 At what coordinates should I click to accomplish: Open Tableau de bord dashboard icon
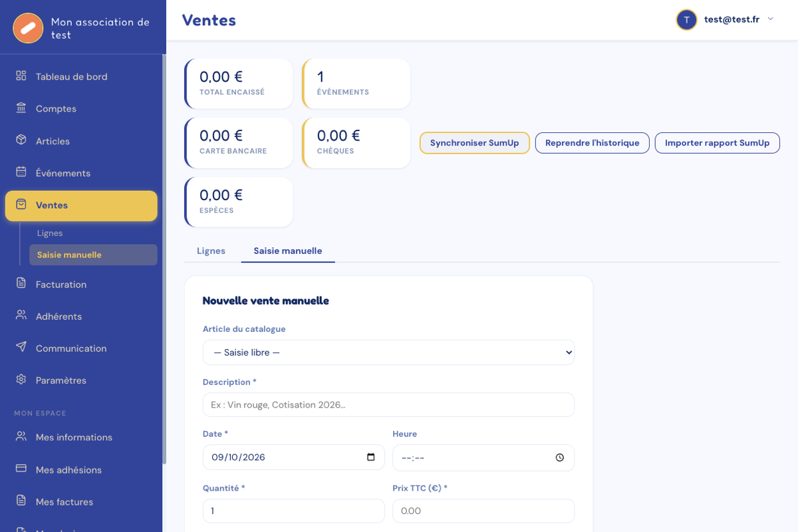pos(21,76)
